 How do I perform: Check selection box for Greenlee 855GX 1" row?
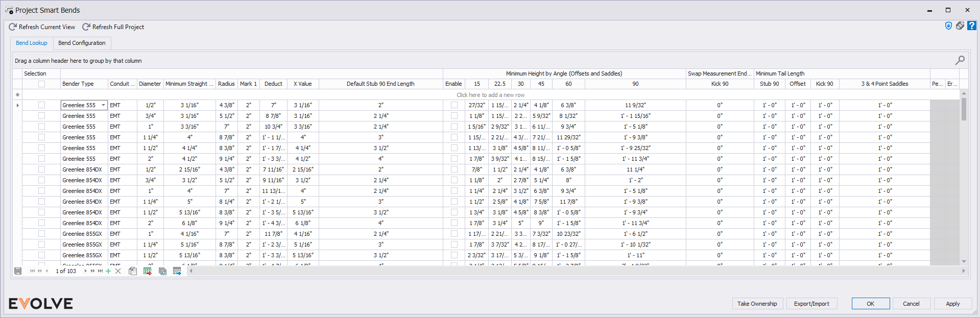[x=41, y=234]
